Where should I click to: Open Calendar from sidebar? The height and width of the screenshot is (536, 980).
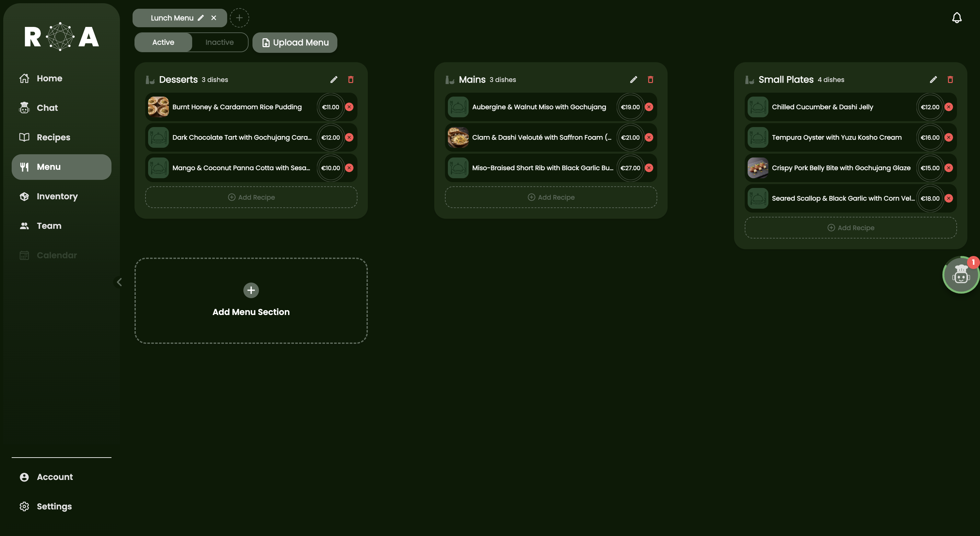(61, 255)
